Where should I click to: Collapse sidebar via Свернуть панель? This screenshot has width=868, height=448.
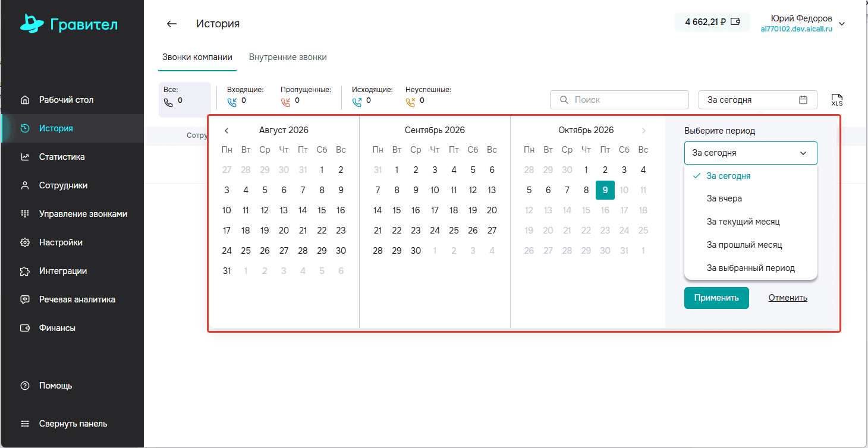click(72, 424)
